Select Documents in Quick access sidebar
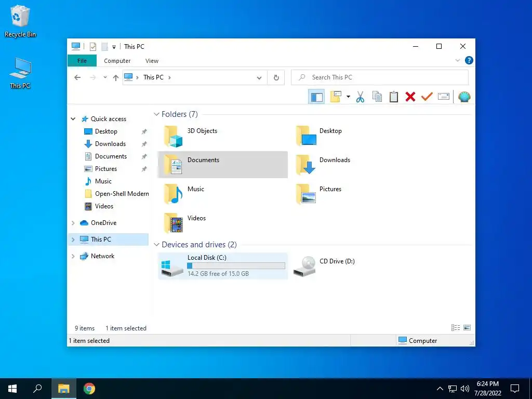Viewport: 532px width, 399px height. pos(111,156)
